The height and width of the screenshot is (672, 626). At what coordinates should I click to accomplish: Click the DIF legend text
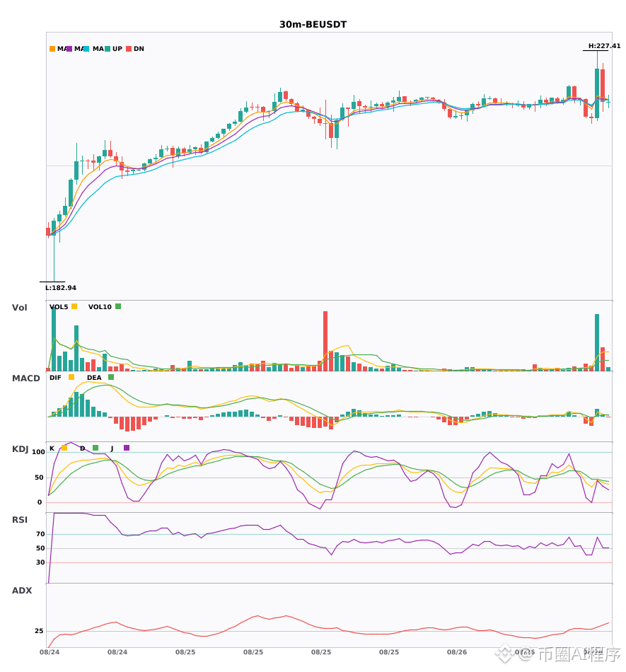[x=55, y=378]
